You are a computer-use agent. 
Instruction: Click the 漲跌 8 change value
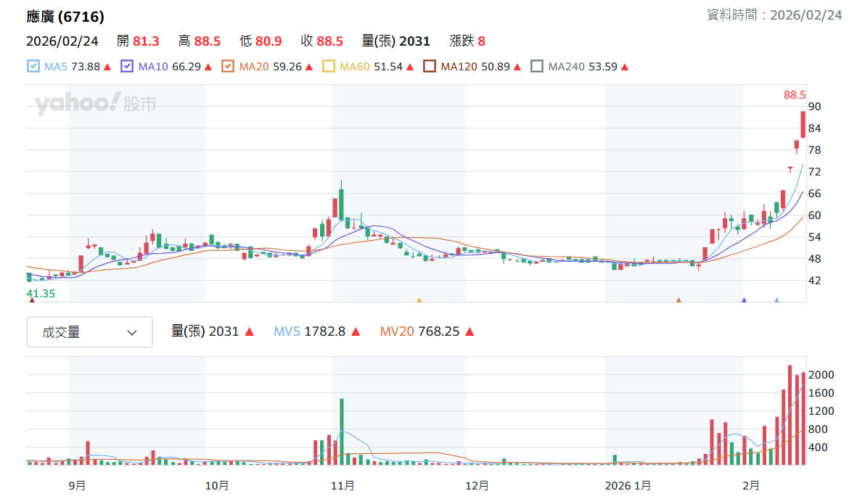[x=467, y=41]
